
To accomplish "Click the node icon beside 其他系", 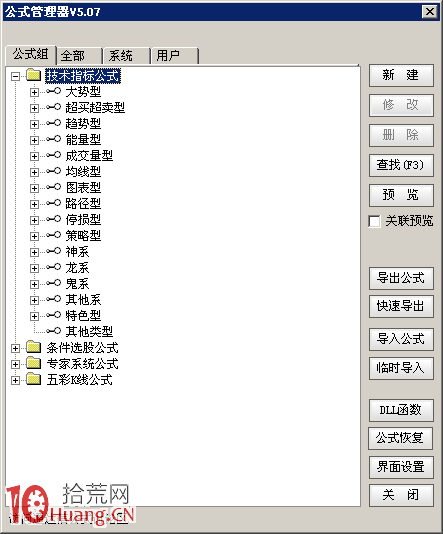I will click(53, 299).
